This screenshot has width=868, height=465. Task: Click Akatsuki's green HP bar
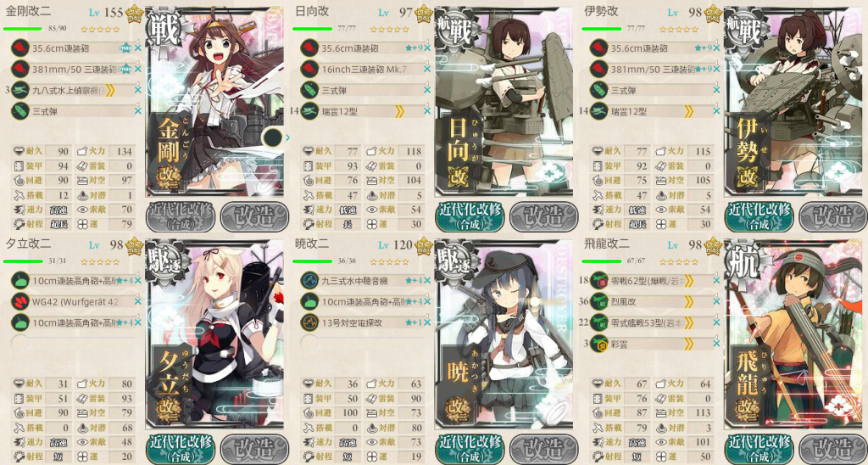click(x=312, y=261)
